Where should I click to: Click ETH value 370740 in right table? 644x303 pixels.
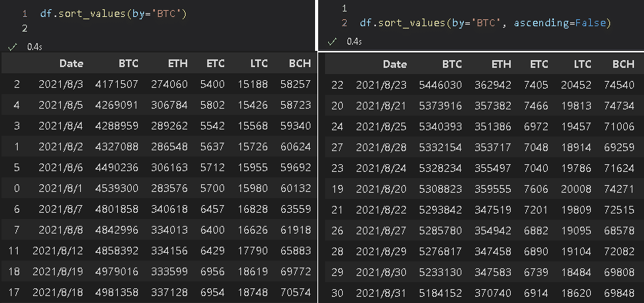pos(493,293)
